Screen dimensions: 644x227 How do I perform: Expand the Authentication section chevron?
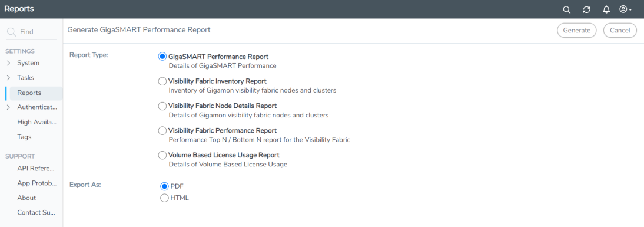[x=8, y=107]
